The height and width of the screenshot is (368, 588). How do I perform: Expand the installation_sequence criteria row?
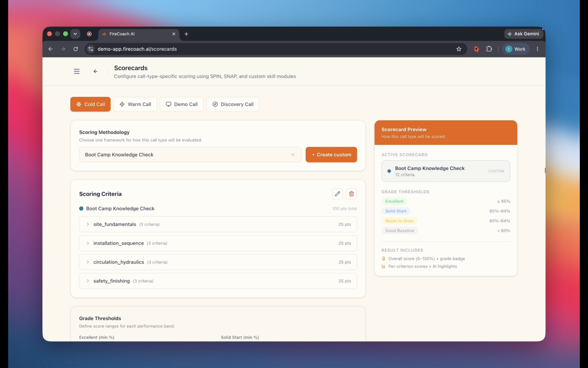(218, 243)
